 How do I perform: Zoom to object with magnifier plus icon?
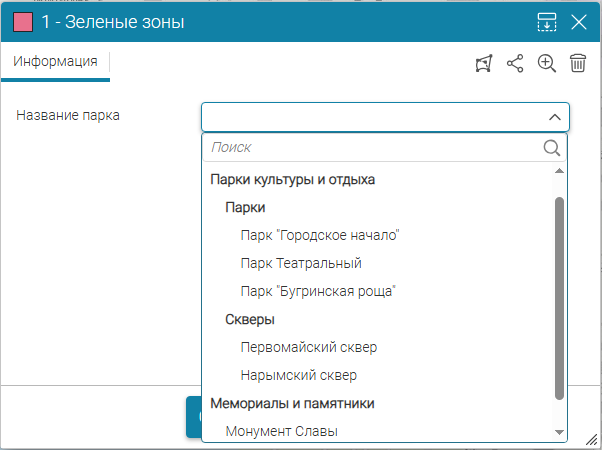point(546,63)
